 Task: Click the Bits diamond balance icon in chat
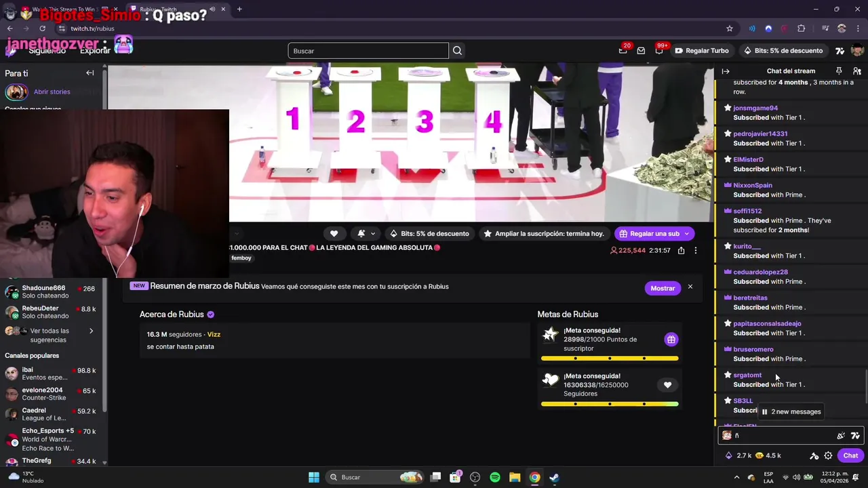pos(729,455)
